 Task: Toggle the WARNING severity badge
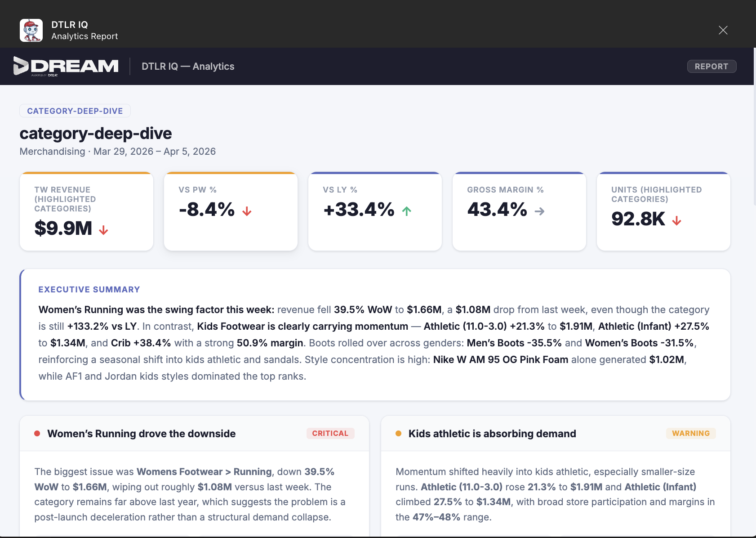point(691,433)
